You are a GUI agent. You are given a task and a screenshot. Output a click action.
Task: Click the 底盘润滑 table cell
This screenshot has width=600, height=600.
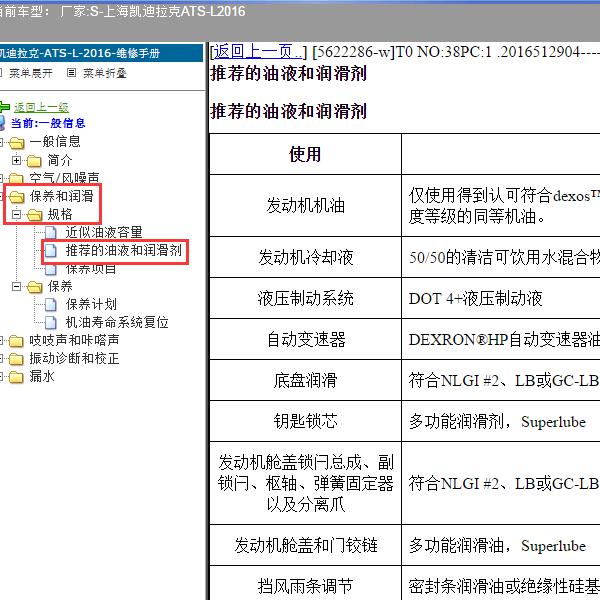pos(305,380)
